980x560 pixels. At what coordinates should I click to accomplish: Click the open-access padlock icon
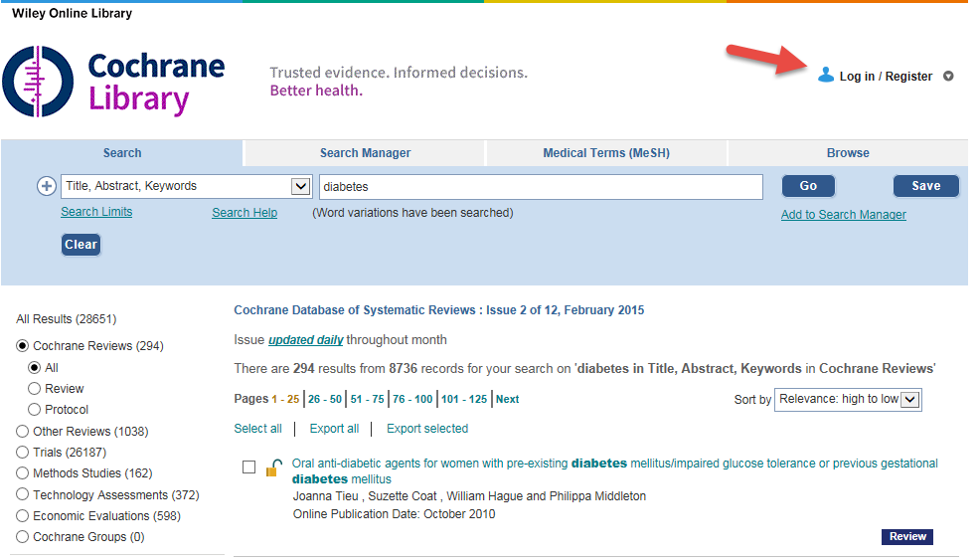tap(273, 468)
